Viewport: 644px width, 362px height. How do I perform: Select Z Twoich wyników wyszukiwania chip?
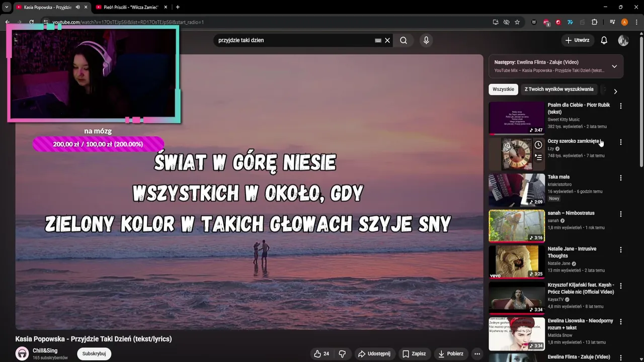[559, 89]
